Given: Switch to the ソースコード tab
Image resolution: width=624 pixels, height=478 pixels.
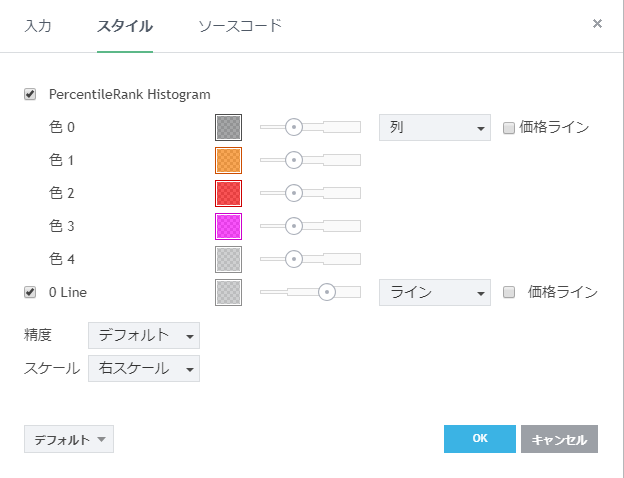Looking at the screenshot, I should click(240, 25).
